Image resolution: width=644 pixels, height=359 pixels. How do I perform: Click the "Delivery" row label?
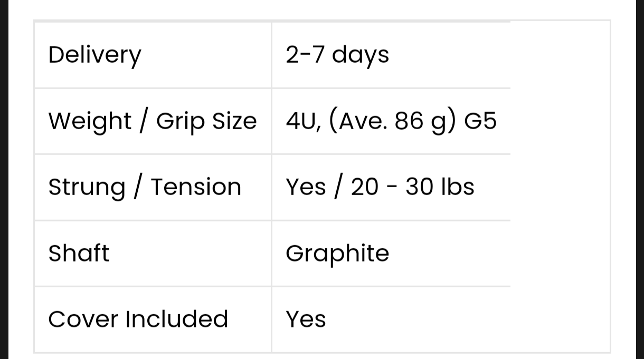click(x=94, y=55)
